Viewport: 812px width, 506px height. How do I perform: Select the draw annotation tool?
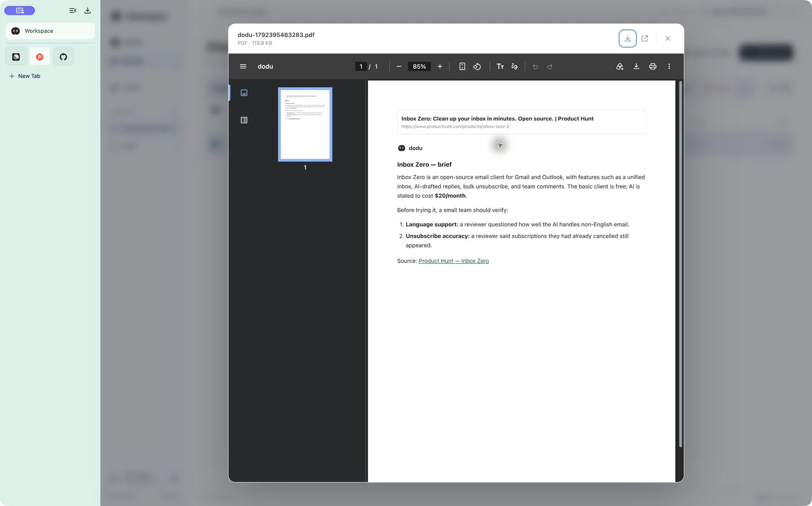514,66
